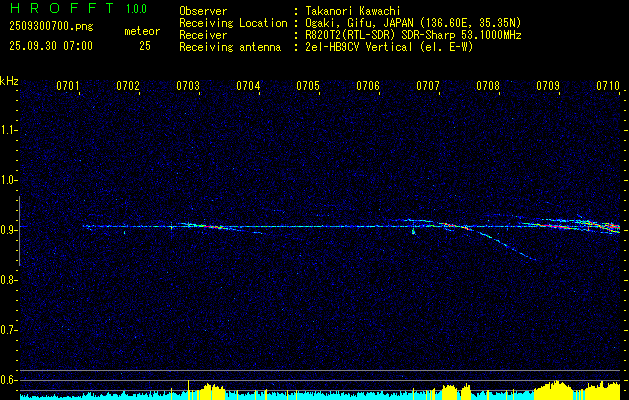Select the 0709 time marker
This screenshot has width=629, height=400.
548,87
